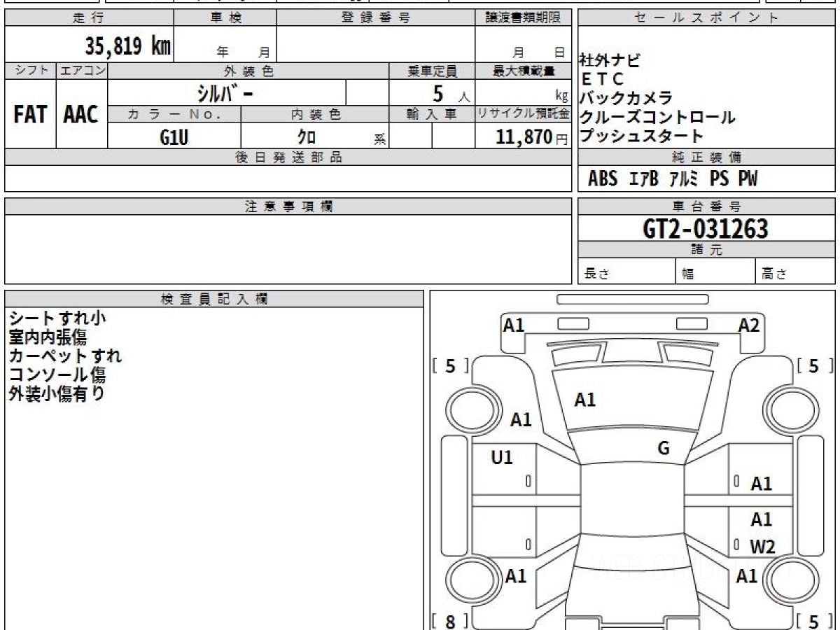The height and width of the screenshot is (630, 840).
Task: Select the コンソール傷 inspector note
Action: pos(57,374)
